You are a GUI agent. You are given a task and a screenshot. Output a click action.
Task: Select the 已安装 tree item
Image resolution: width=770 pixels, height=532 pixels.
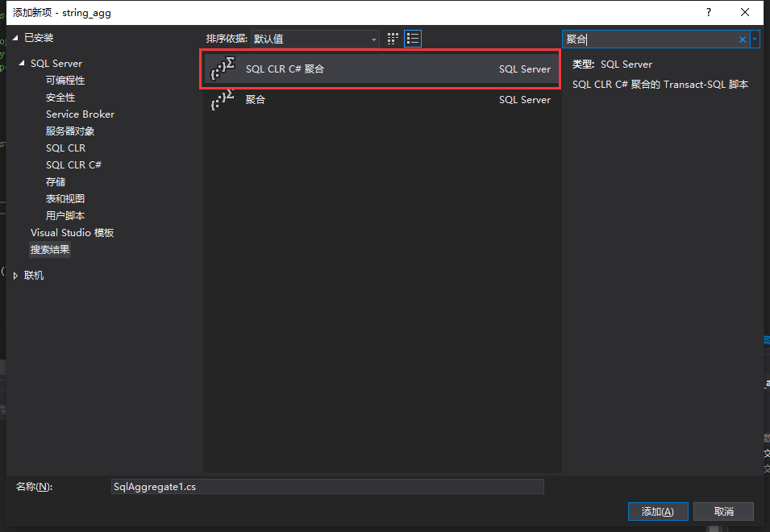tap(39, 37)
